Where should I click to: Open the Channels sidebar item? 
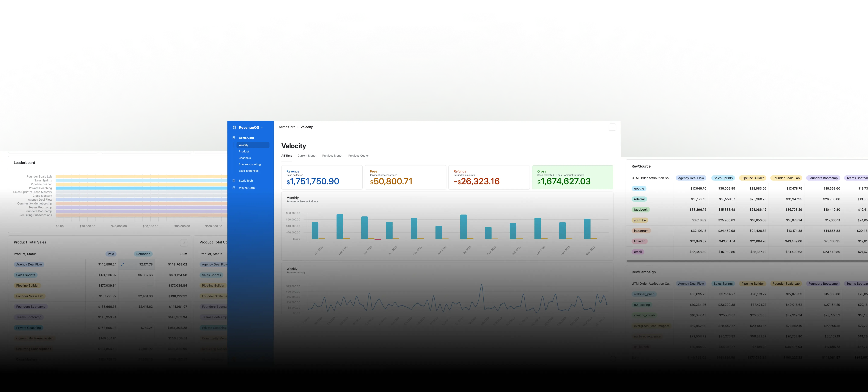click(x=245, y=158)
